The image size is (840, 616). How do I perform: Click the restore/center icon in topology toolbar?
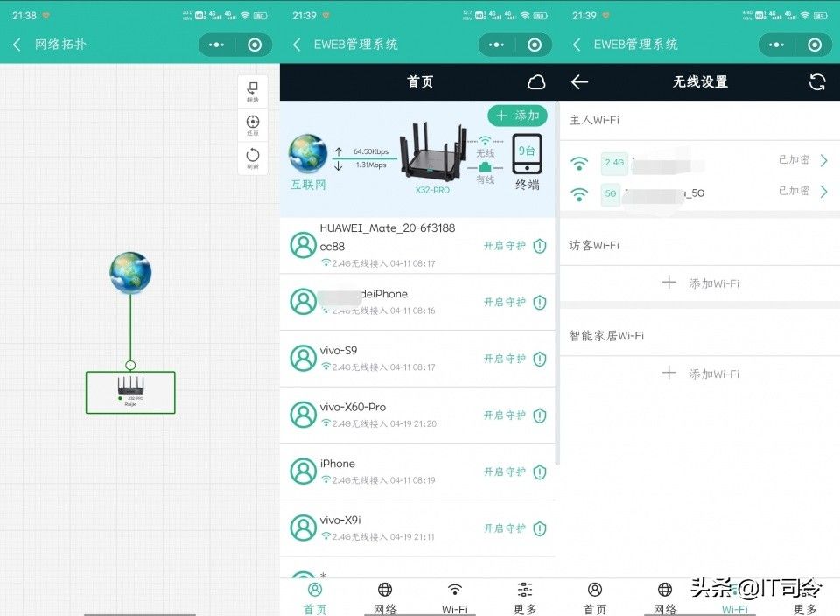pyautogui.click(x=252, y=125)
